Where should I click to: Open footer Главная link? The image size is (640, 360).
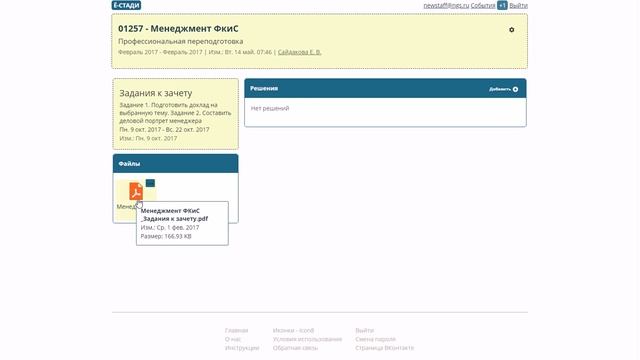point(236,330)
